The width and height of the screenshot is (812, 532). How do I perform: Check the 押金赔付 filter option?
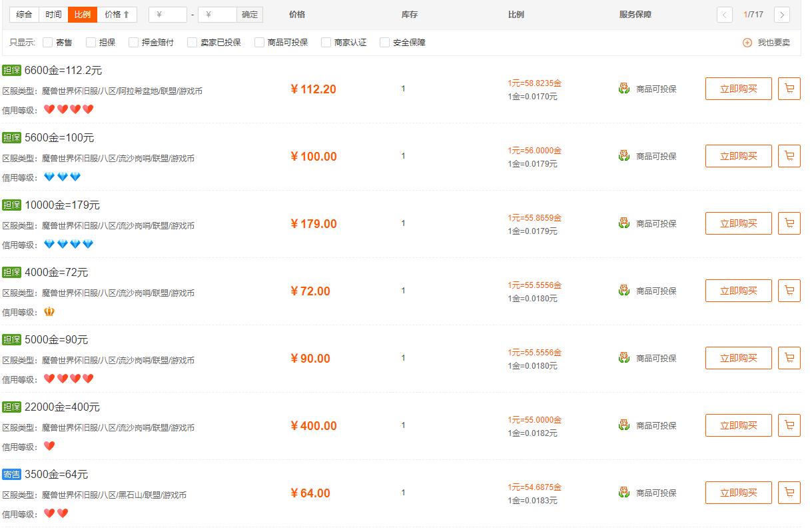click(134, 43)
